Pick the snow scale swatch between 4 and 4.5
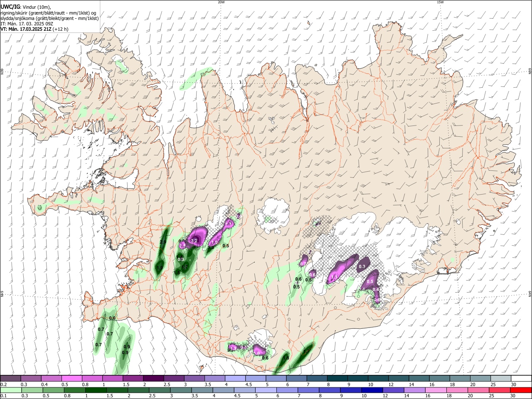The image size is (532, 399). pyautogui.click(x=235, y=379)
